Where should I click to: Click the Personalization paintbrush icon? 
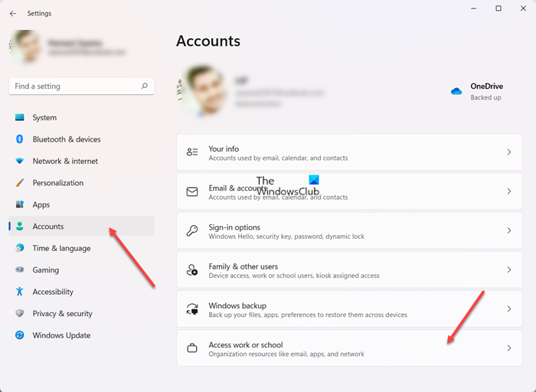(x=20, y=182)
